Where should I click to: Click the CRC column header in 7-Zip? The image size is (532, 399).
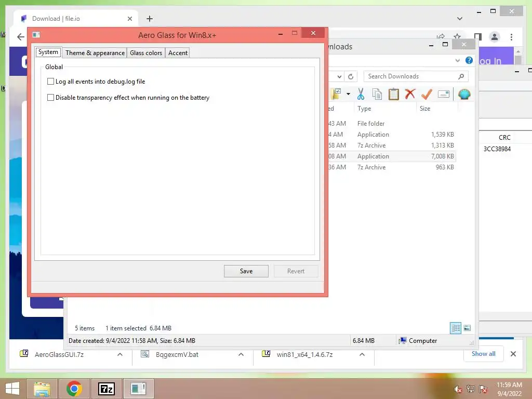[504, 137]
